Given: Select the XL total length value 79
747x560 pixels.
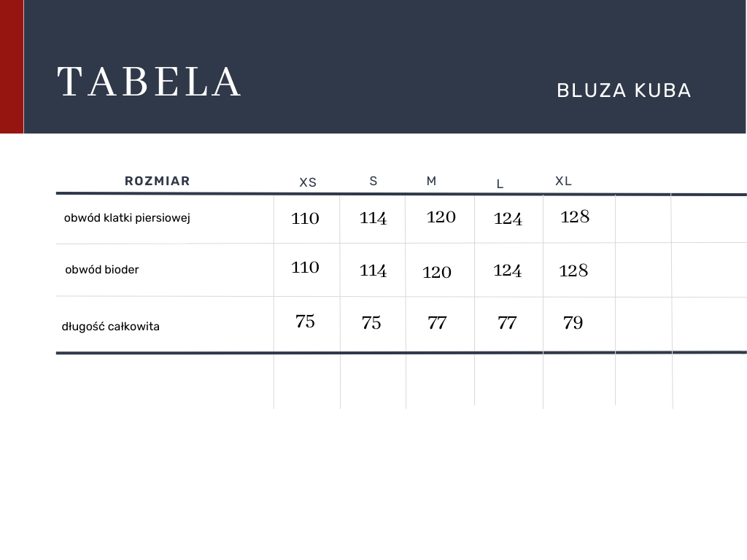Looking at the screenshot, I should click(573, 322).
